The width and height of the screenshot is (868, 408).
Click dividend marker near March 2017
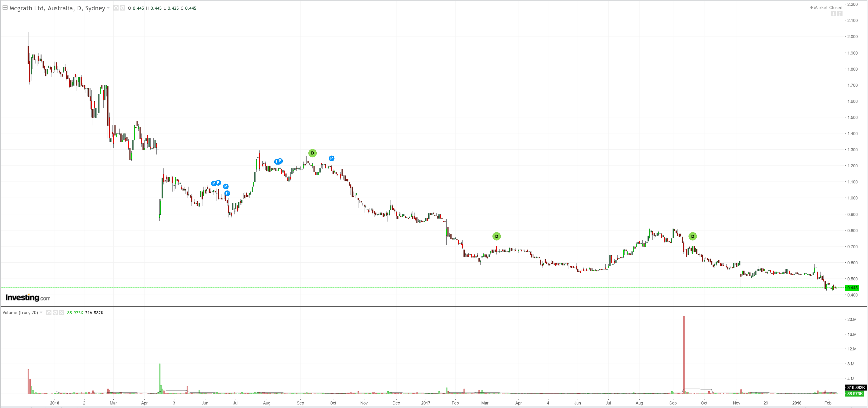coord(496,236)
